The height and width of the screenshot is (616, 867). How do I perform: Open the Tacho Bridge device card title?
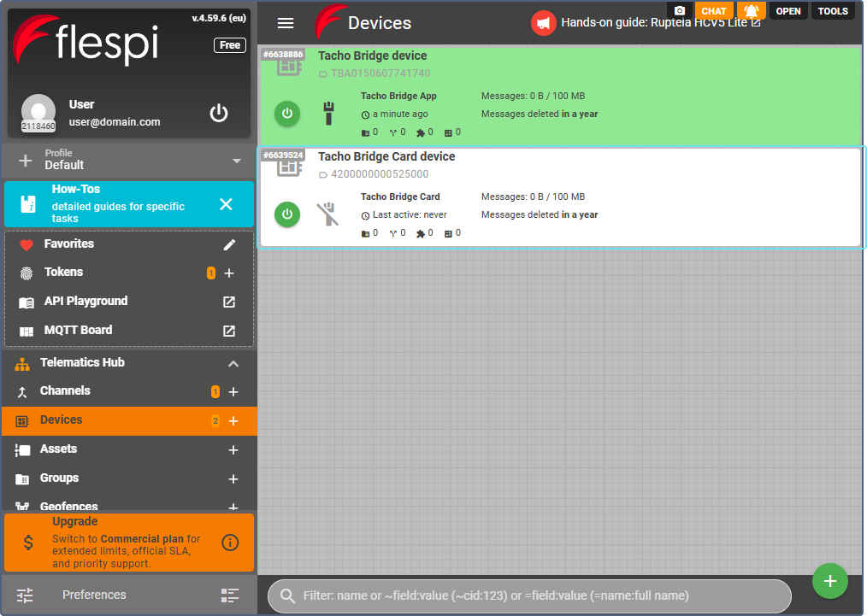tap(372, 56)
